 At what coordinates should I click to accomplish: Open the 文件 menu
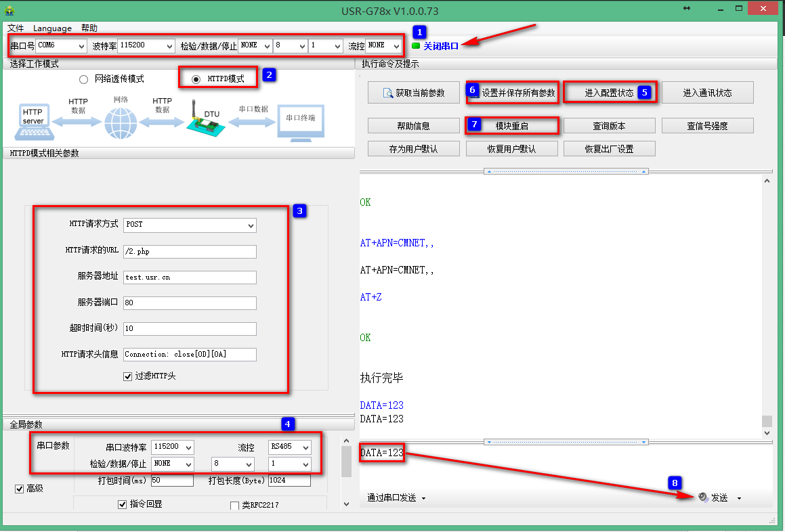[15, 28]
